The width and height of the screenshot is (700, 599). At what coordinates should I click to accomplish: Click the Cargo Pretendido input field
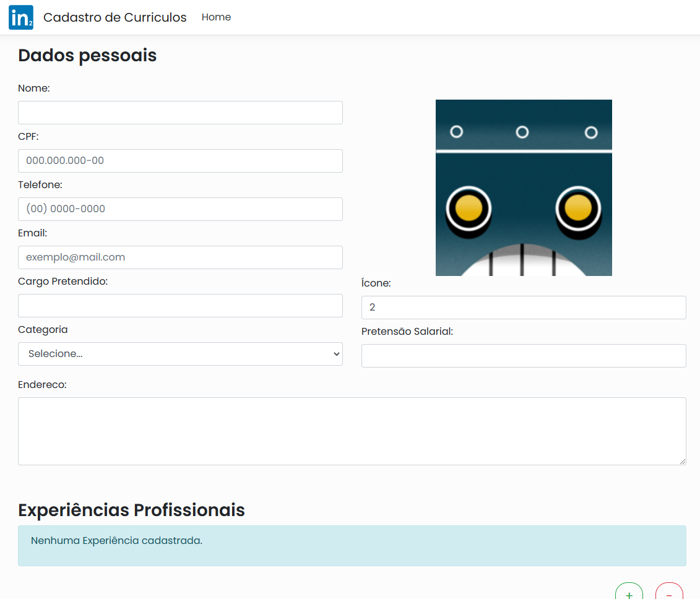click(180, 305)
